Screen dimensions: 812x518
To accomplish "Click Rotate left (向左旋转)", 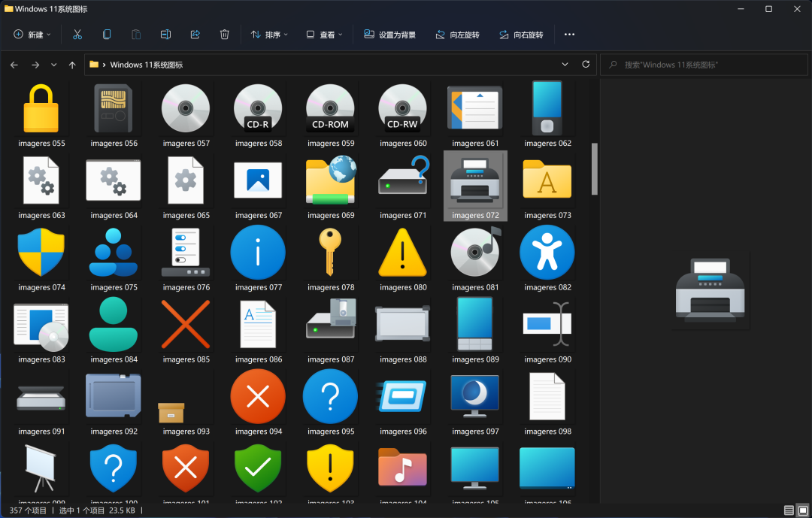I will [457, 35].
